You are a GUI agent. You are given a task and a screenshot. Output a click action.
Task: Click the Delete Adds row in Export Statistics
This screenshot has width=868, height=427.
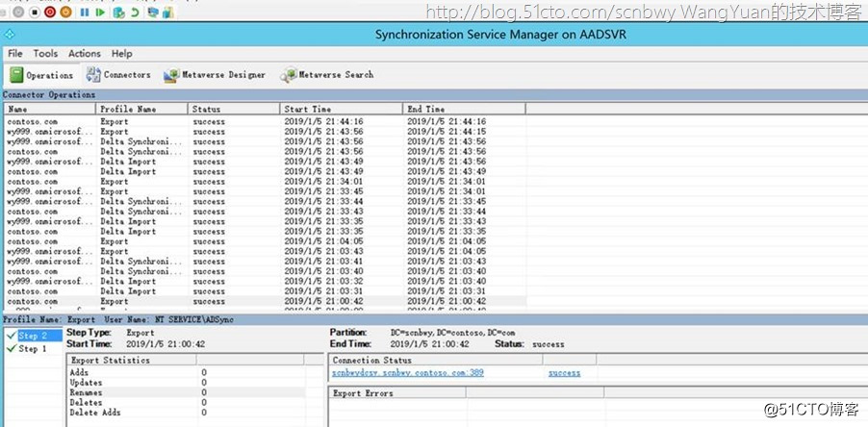(186, 413)
